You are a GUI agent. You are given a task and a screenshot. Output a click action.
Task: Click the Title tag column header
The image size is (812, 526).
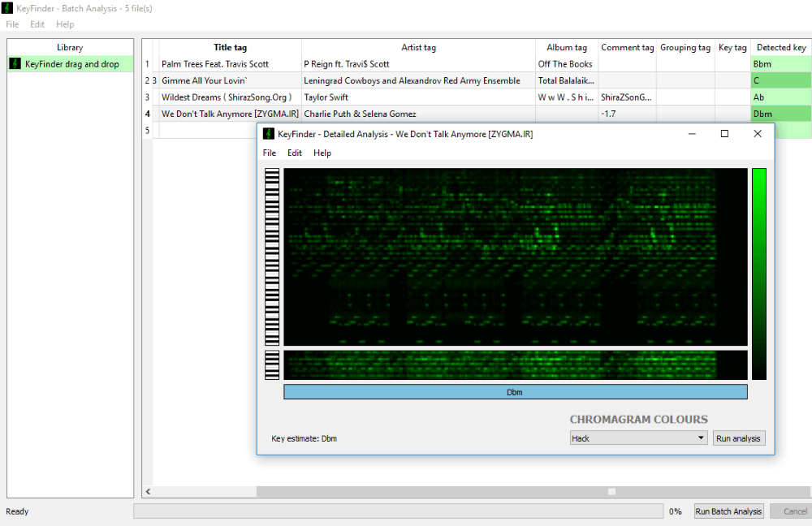(x=230, y=47)
